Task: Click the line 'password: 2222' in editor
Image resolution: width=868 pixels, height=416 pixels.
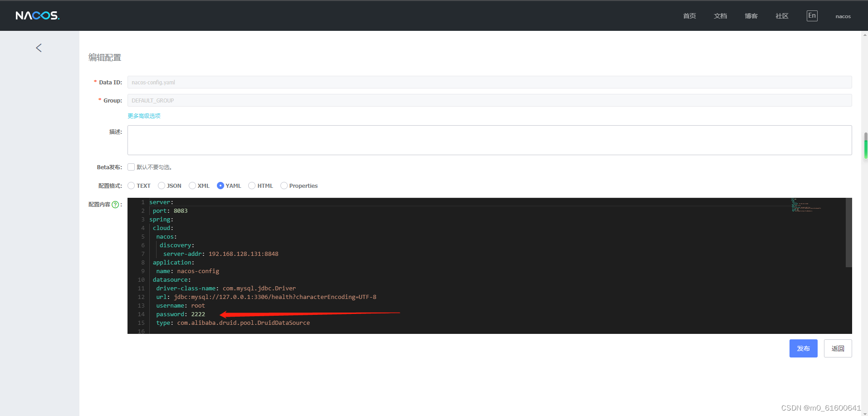Action: click(181, 314)
